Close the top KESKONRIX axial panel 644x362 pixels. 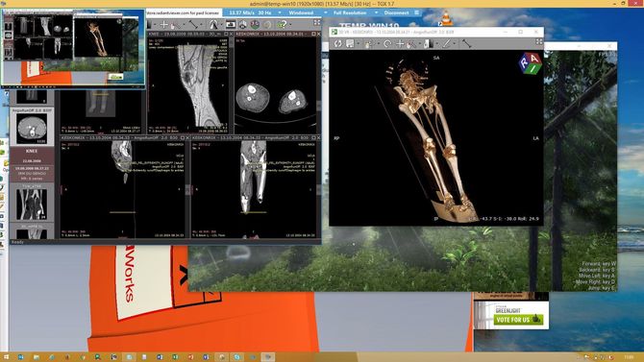point(319,34)
